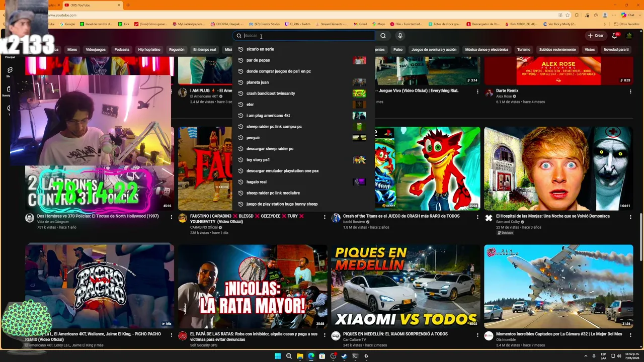Open the 'Otros favoritos' bookmarks folder
644x362 pixels.
point(626,24)
